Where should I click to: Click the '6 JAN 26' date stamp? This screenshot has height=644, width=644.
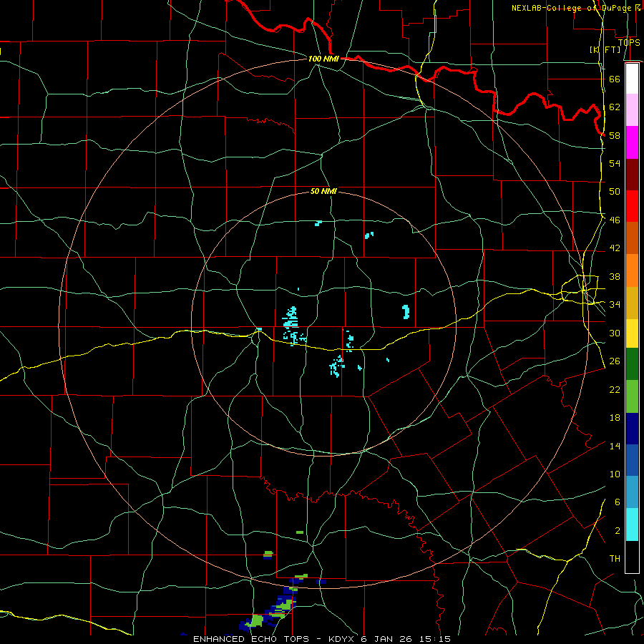[386, 639]
